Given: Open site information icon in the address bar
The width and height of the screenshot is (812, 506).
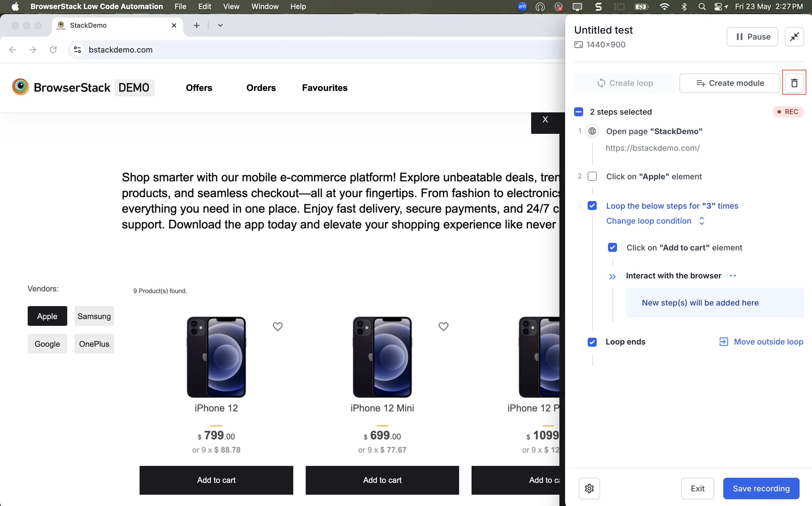Looking at the screenshot, I should [77, 49].
